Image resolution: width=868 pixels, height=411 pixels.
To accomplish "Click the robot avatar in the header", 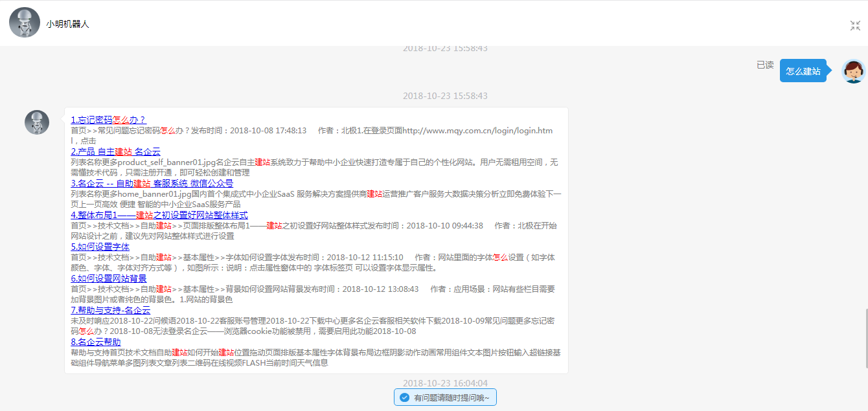I will 25,23.
